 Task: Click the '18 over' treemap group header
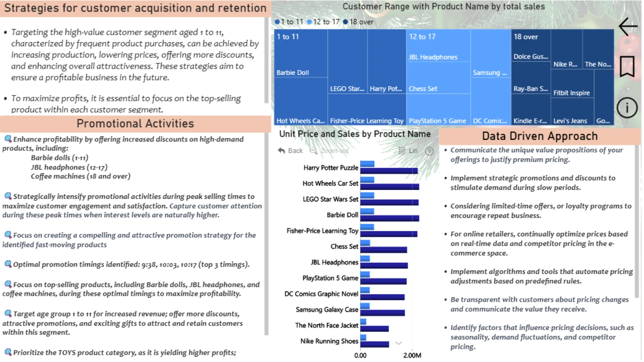click(x=526, y=37)
